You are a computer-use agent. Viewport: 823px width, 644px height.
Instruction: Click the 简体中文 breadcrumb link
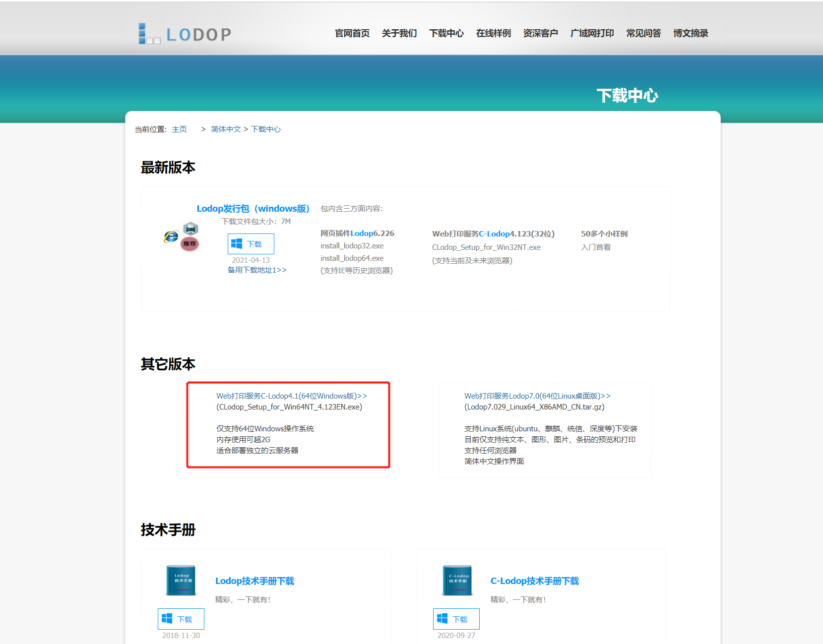point(226,129)
